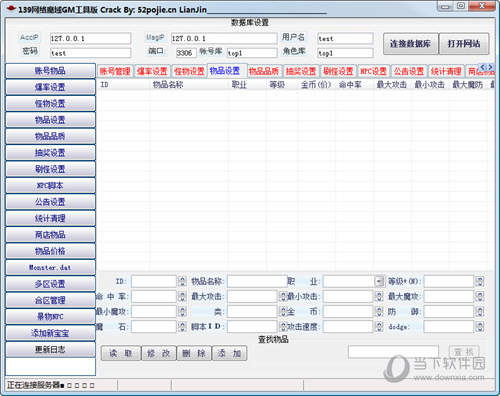
Task: Click the 攻击速度 input field
Action: [348, 327]
